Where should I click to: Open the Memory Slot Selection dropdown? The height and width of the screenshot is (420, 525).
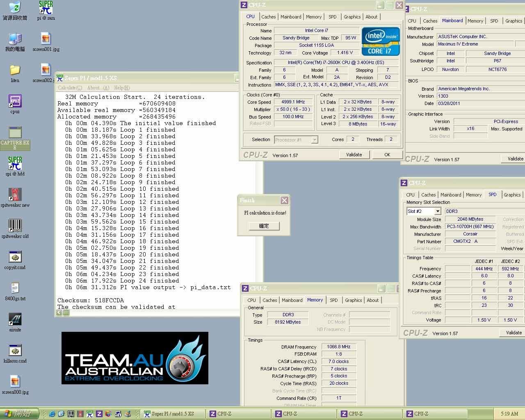pos(437,211)
